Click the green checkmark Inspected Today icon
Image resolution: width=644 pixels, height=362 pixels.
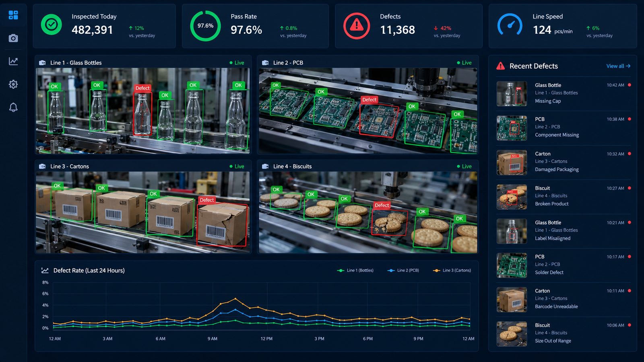52,25
